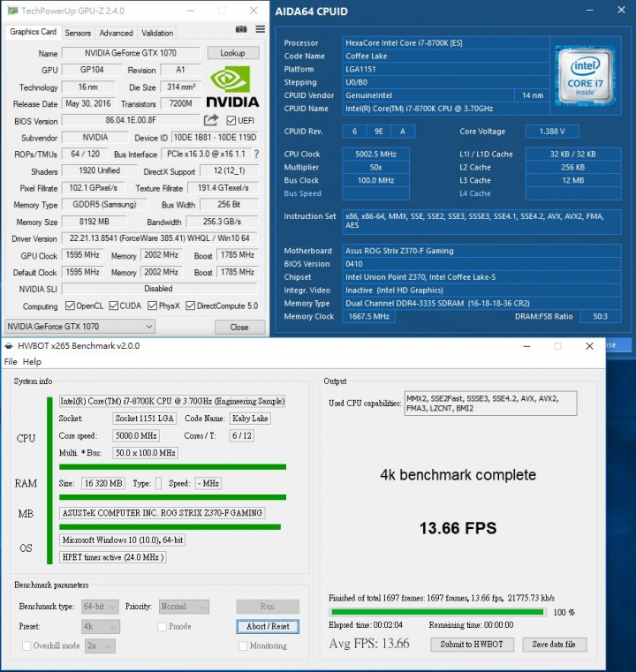This screenshot has height=672, width=636.
Task: Enable the Pmode checkbox
Action: click(162, 627)
